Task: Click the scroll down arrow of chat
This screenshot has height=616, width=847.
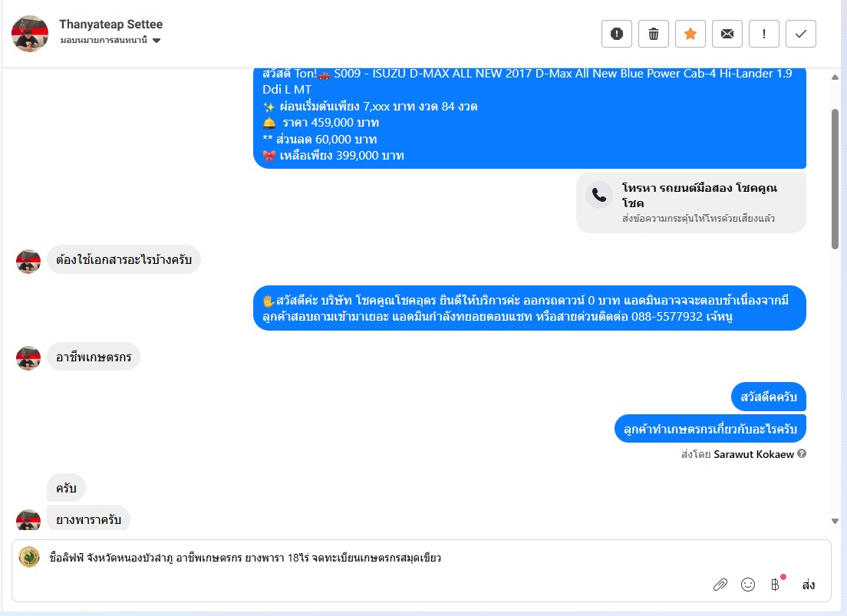Action: (835, 522)
